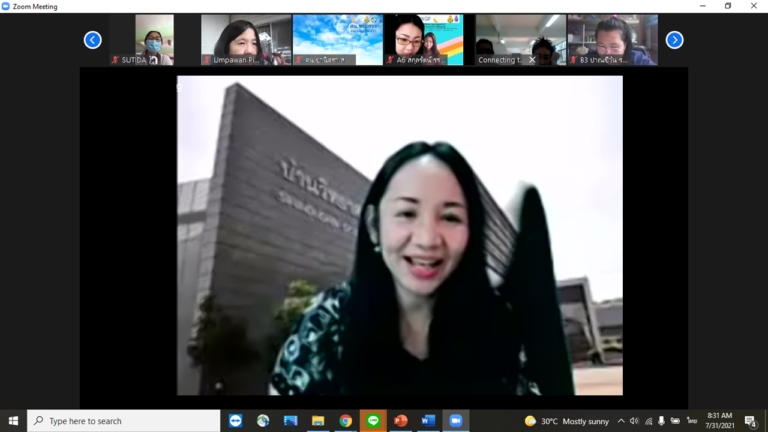The image size is (768, 432).
Task: Show next participants with right arrow
Action: tap(675, 40)
